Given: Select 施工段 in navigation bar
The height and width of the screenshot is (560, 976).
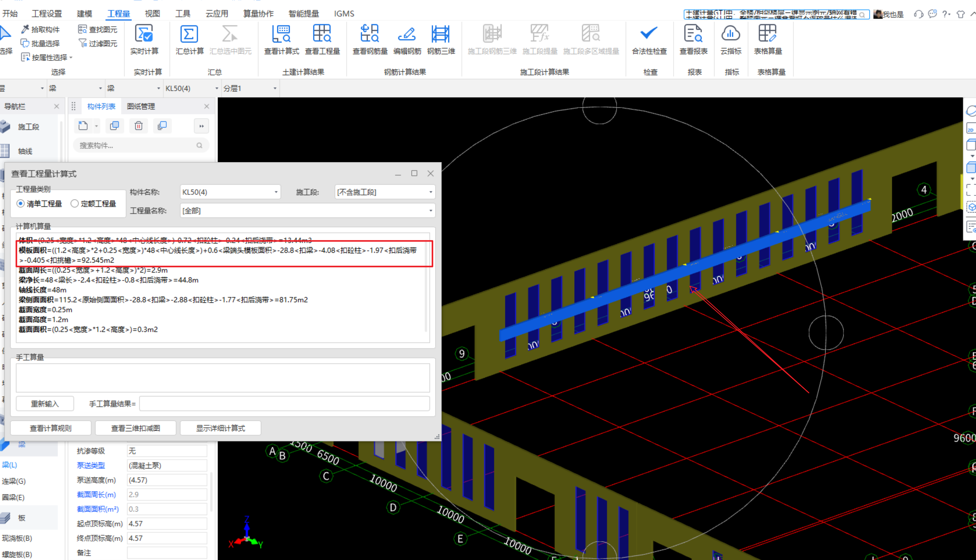Looking at the screenshot, I should pyautogui.click(x=28, y=127).
